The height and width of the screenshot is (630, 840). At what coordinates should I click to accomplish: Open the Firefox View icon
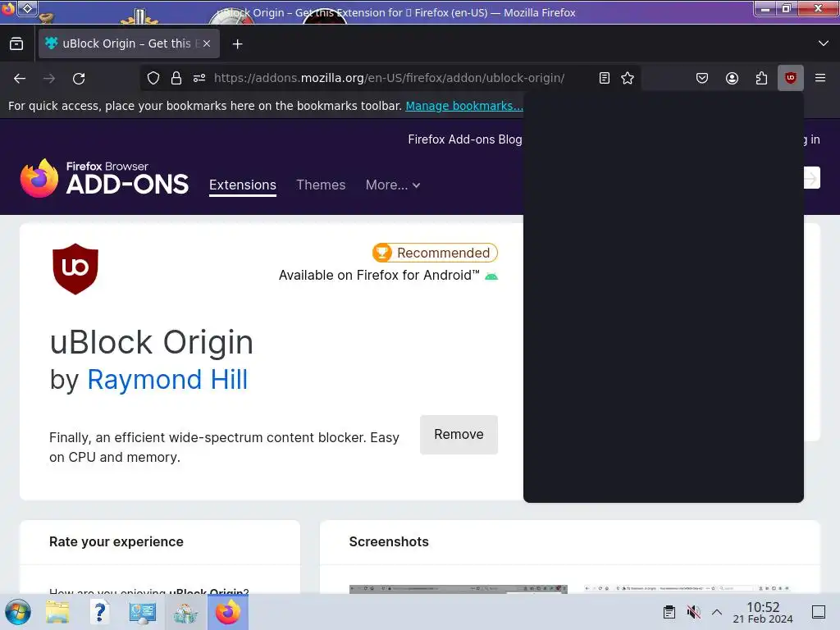pos(16,44)
